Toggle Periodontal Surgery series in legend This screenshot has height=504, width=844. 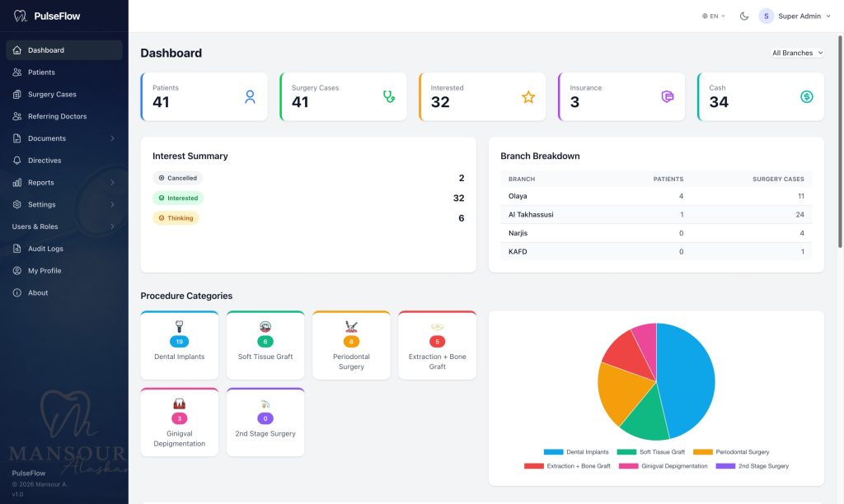(x=731, y=452)
